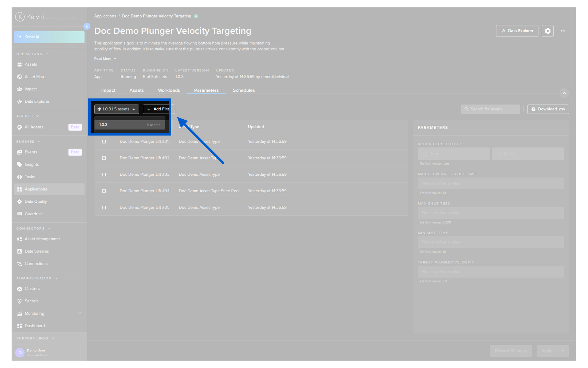588x368 pixels.
Task: Click the All Agents icon
Action: click(x=20, y=127)
